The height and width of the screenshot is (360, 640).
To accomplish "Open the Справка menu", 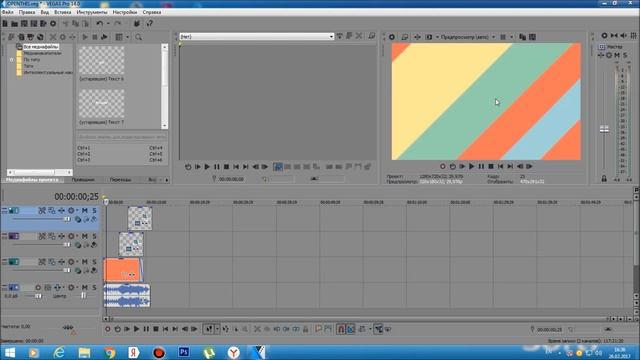I will (x=152, y=12).
